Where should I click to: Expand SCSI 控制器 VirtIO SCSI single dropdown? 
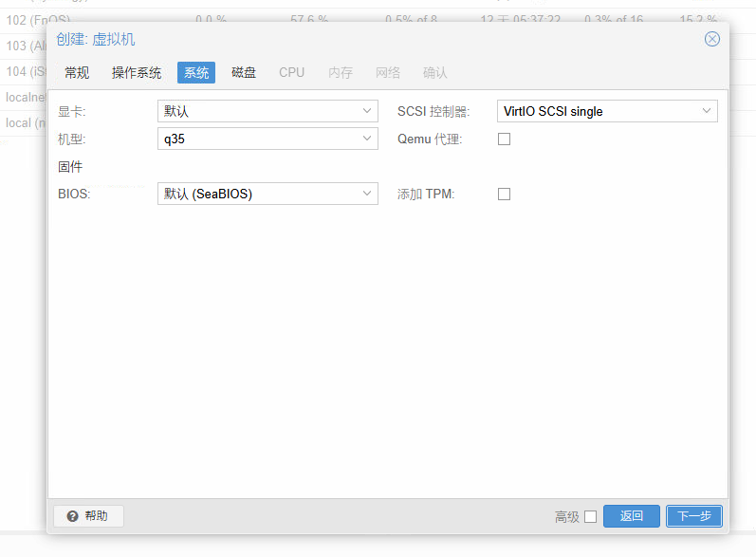[707, 111]
